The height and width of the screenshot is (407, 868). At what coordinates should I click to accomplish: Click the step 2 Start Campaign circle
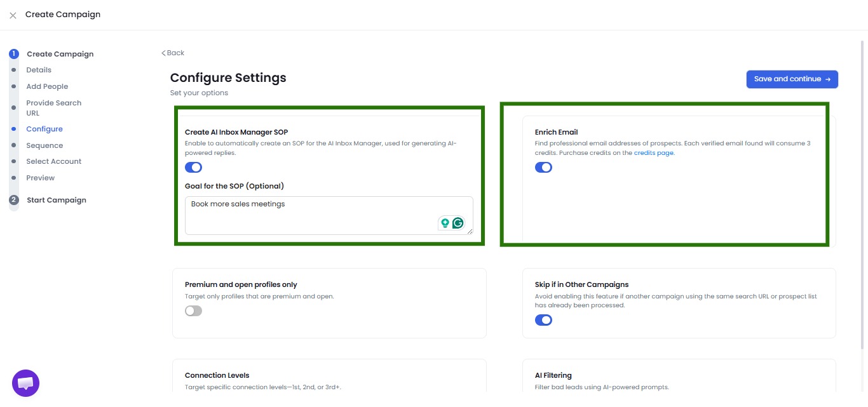[13, 199]
